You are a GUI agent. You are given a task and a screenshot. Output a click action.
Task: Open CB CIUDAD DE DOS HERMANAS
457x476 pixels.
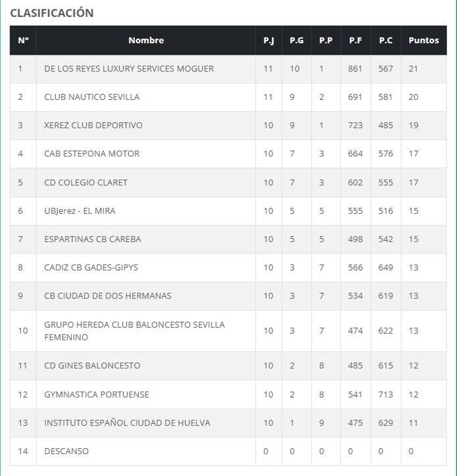click(x=108, y=296)
